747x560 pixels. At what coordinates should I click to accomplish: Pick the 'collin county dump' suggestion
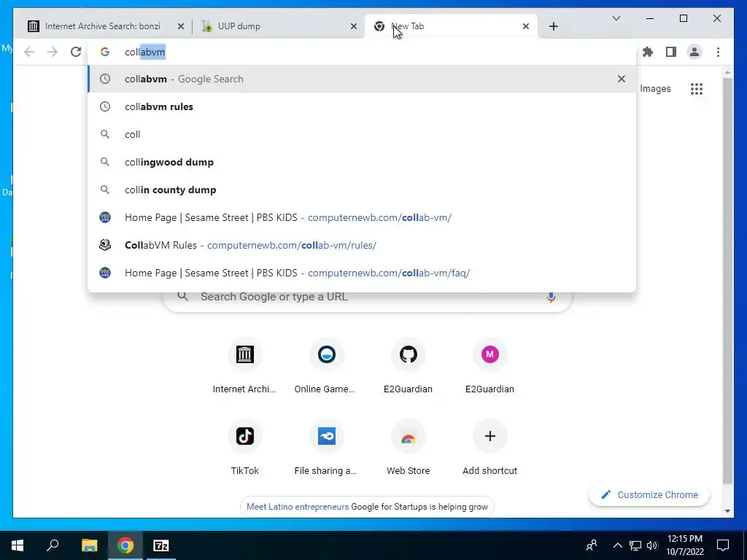pos(362,190)
